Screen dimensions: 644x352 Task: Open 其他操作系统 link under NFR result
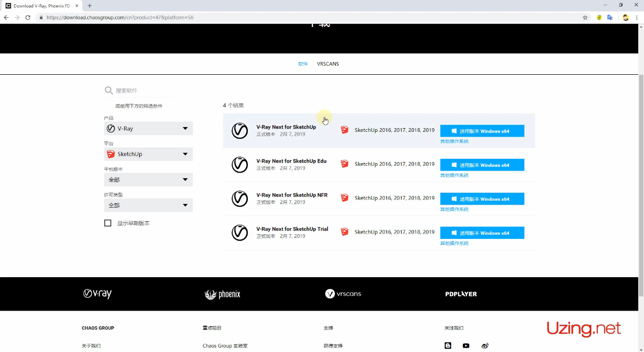(454, 209)
